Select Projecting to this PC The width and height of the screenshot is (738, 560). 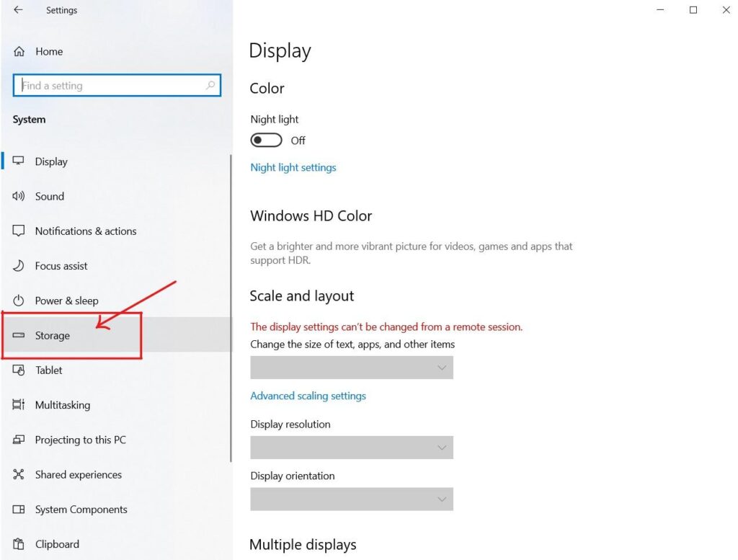pyautogui.click(x=116, y=440)
